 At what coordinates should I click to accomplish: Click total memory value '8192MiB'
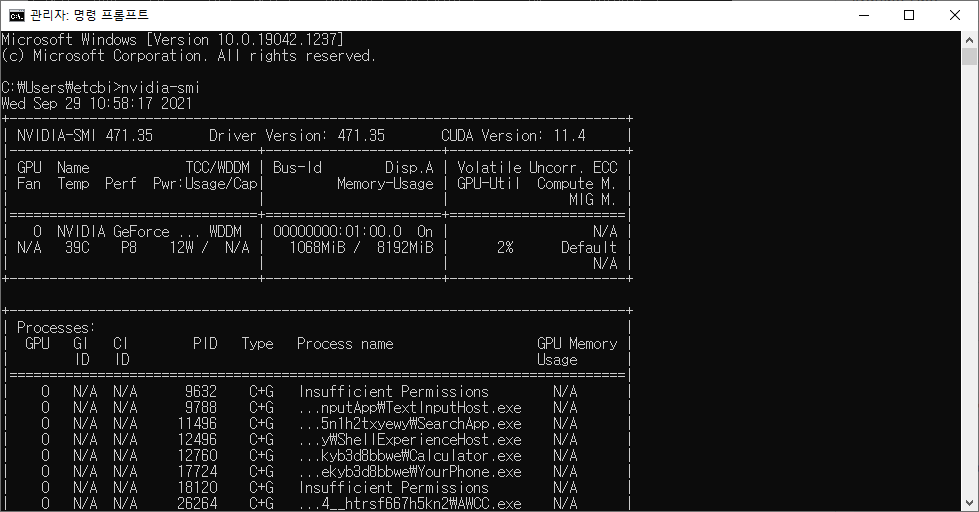coord(405,248)
